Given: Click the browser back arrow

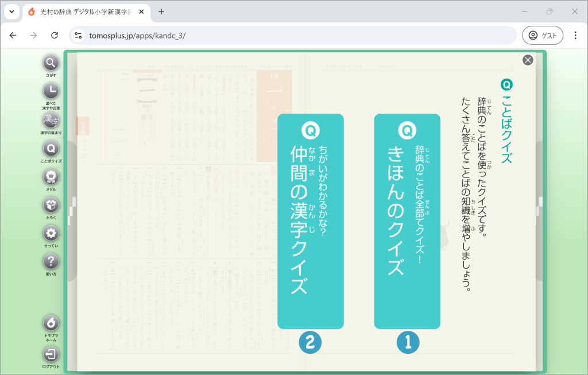Looking at the screenshot, I should pos(13,35).
